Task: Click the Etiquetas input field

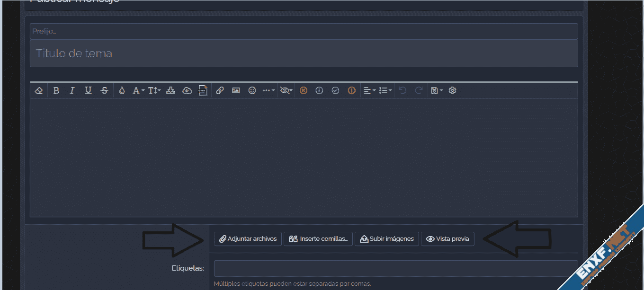Action: coord(395,268)
